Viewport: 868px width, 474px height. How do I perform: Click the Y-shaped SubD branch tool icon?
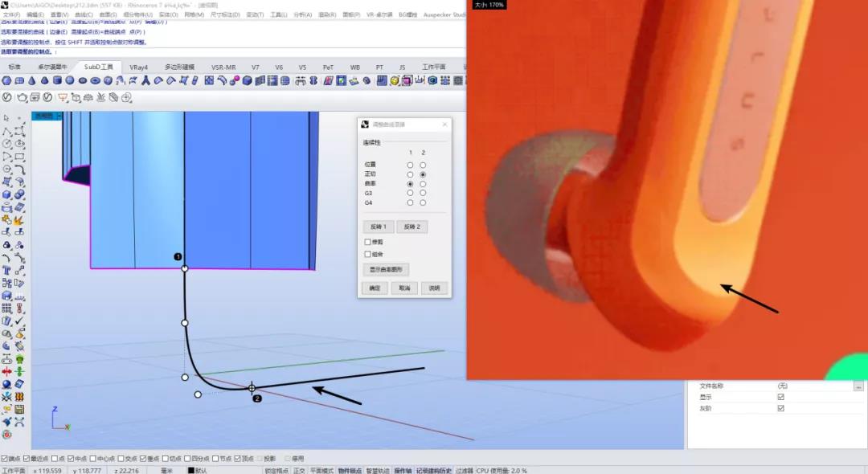click(145, 81)
